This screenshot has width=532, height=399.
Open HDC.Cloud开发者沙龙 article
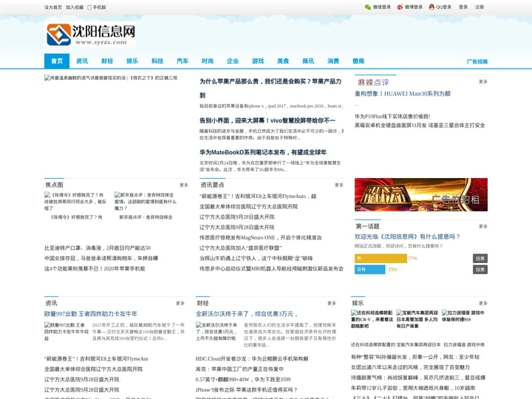[252, 359]
